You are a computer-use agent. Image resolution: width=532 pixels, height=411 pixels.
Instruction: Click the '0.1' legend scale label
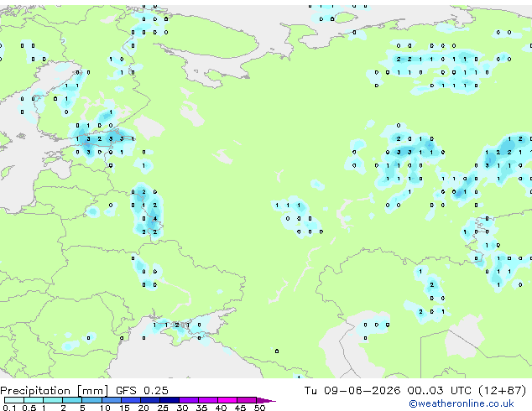[x=9, y=408]
